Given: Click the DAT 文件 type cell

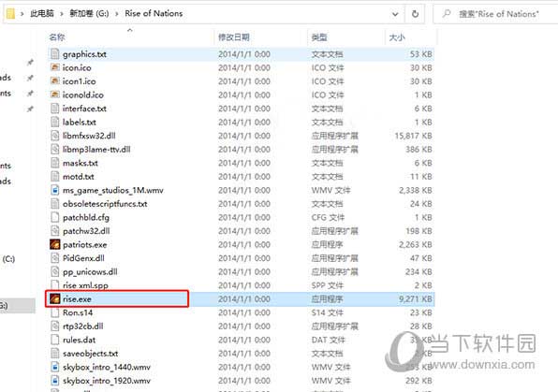Looking at the screenshot, I should pos(328,340).
